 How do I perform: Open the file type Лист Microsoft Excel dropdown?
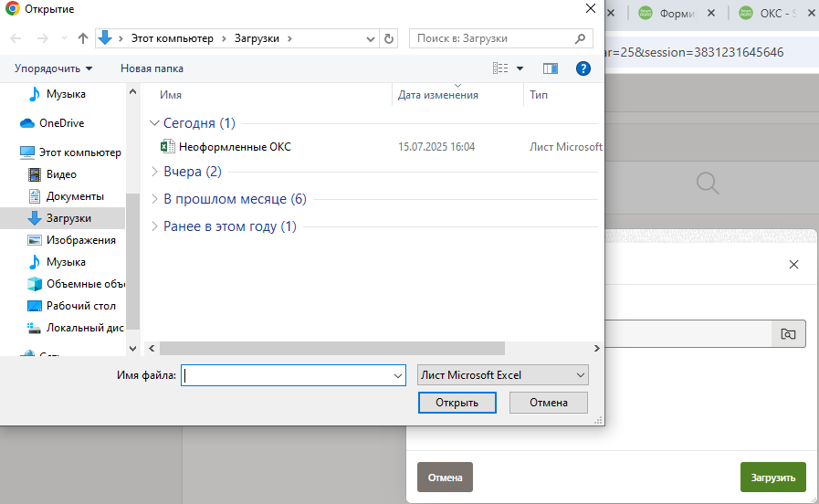pos(502,375)
